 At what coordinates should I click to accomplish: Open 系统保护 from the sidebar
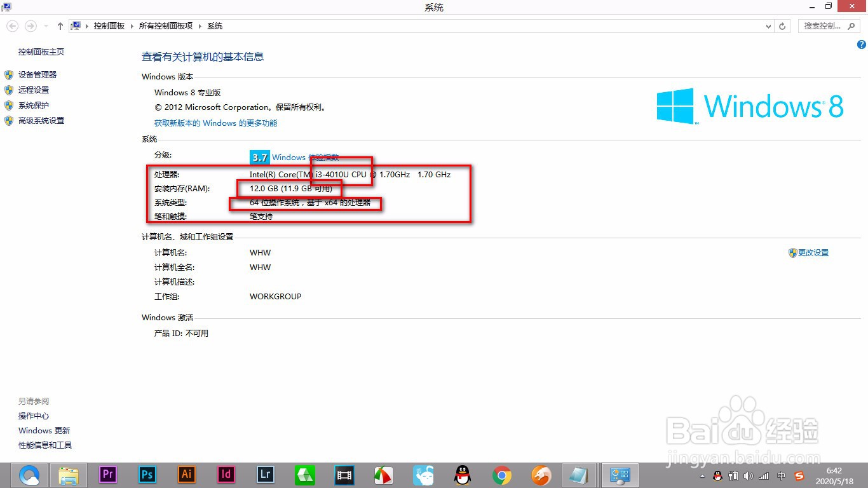tap(34, 105)
